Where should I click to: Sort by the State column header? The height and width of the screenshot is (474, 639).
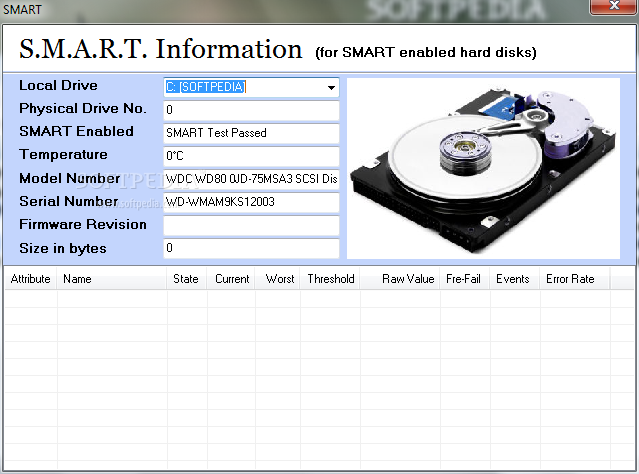coord(187,279)
